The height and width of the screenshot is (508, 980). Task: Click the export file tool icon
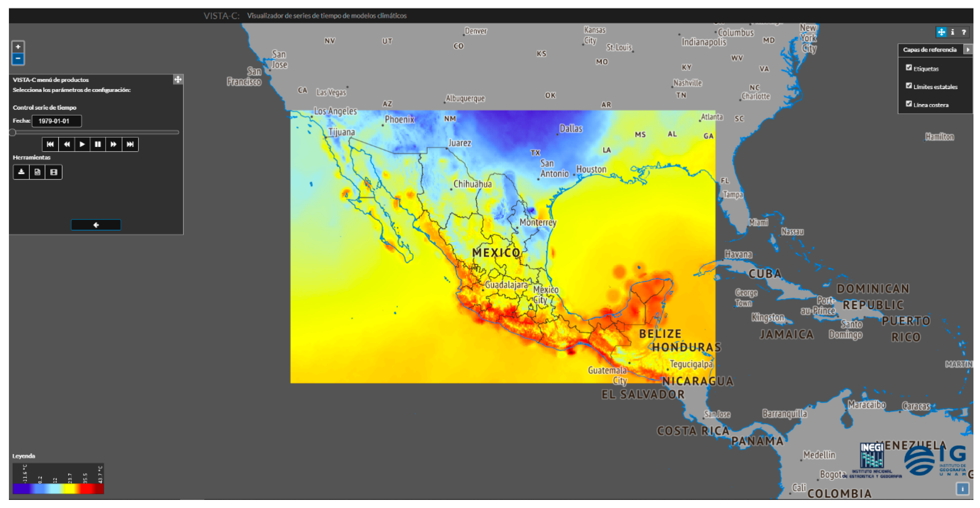tap(37, 172)
